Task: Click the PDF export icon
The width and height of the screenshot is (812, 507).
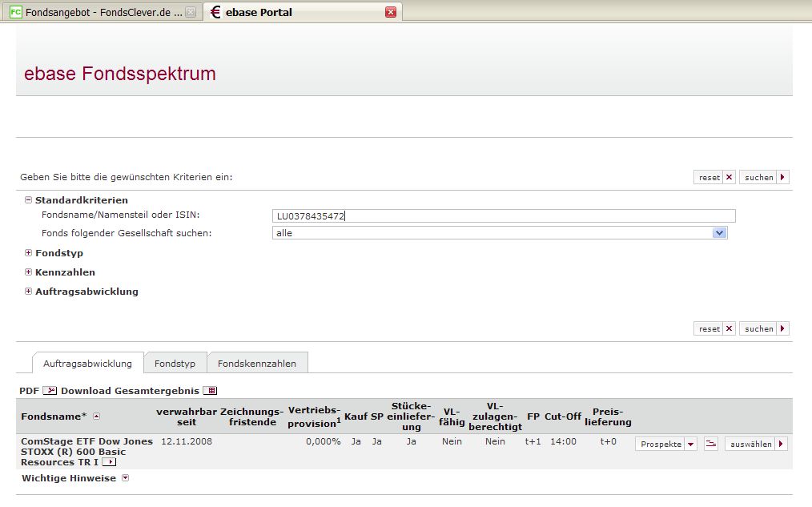Action: pyautogui.click(x=50, y=391)
